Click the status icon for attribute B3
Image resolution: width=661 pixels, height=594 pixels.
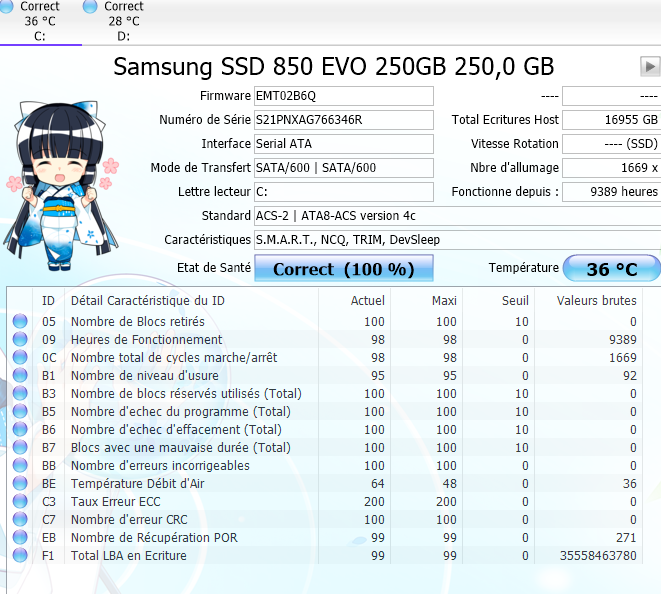[20, 393]
